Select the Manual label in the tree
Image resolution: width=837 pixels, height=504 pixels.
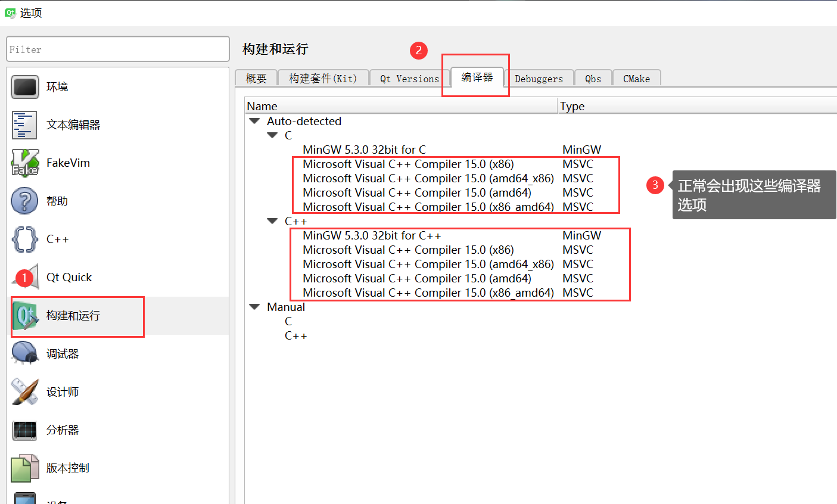pyautogui.click(x=286, y=307)
